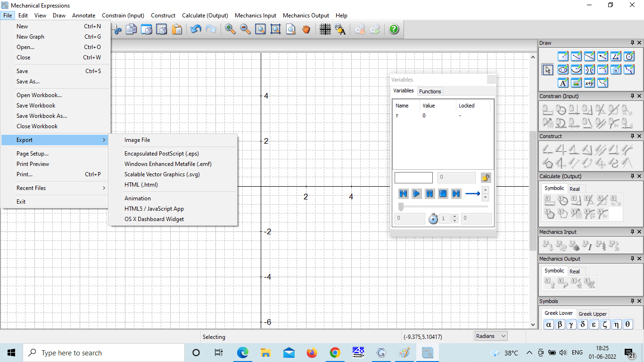This screenshot has height=362, width=644.
Task: Toggle the variable lock icon
Action: (486, 178)
